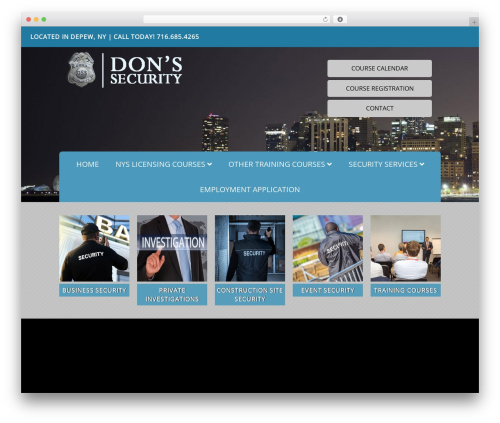Click the phone number 716.685.4265
This screenshot has width=500, height=423.
178,37
